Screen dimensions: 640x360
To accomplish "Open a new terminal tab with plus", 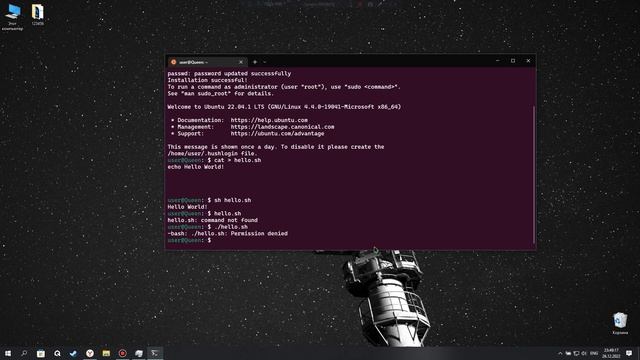I will 255,62.
